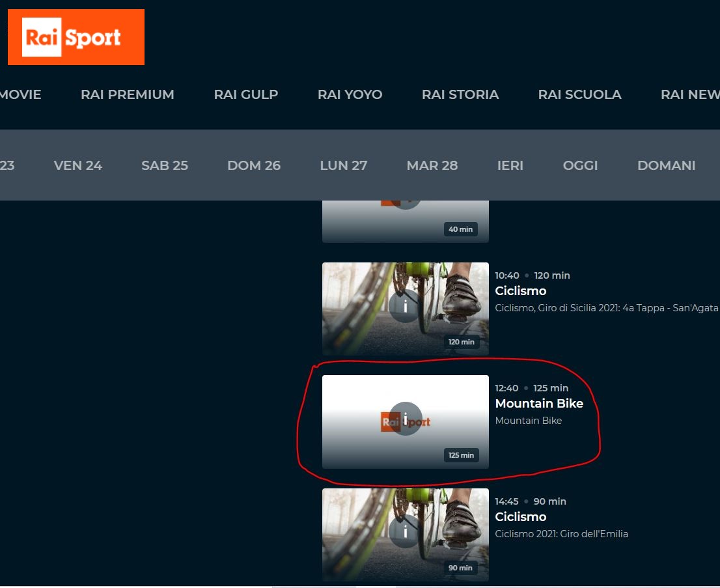Open the Mountain Bike program title
Screen dimensions: 720x588
539,403
